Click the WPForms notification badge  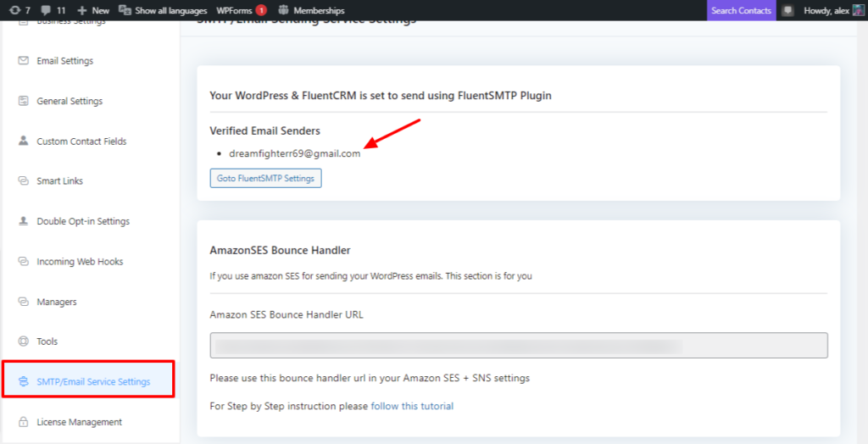coord(261,10)
